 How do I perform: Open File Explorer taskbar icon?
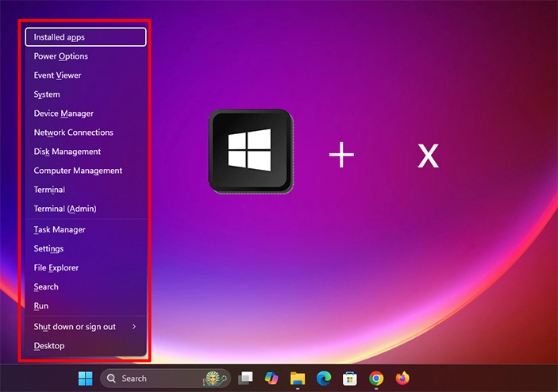pos(298,379)
